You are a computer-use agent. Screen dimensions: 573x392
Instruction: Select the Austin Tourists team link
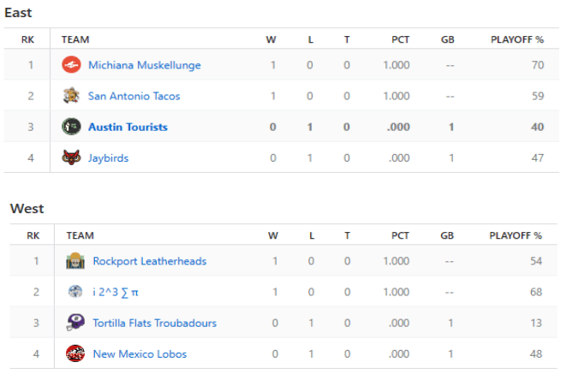point(128,127)
